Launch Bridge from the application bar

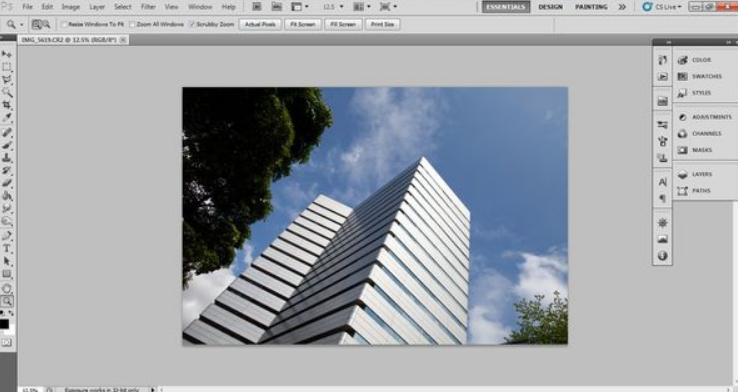(x=257, y=7)
